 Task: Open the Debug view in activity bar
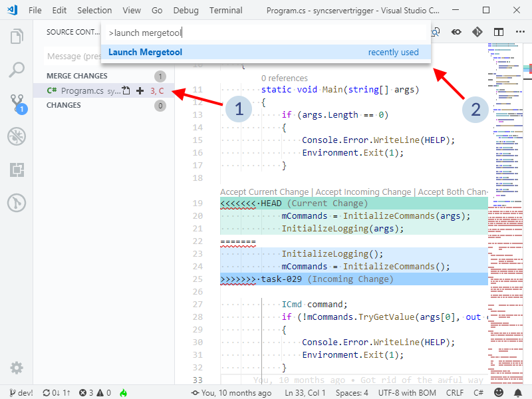(x=17, y=136)
